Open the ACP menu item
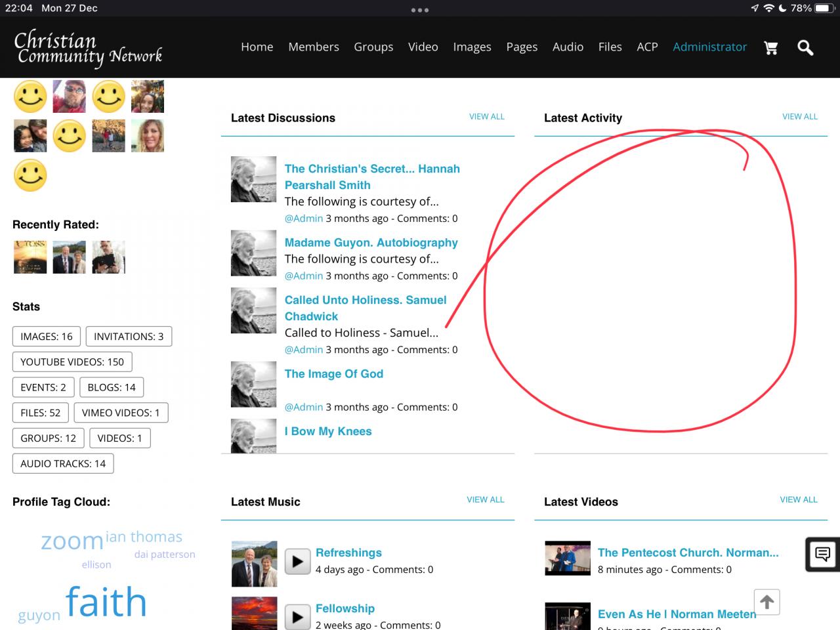 pos(647,47)
